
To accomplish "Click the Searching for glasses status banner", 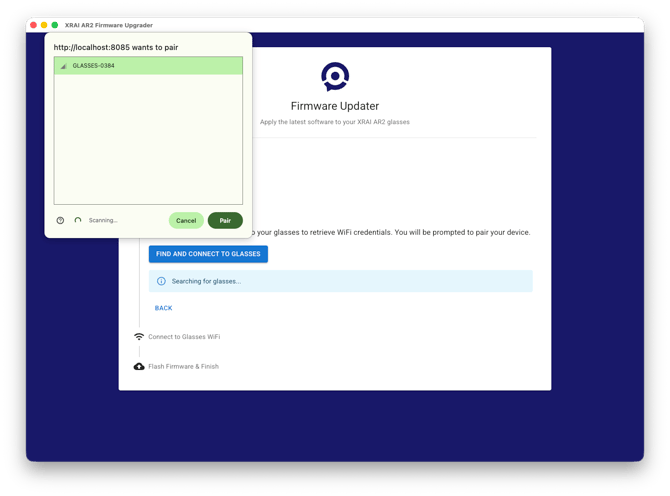I will (x=340, y=281).
